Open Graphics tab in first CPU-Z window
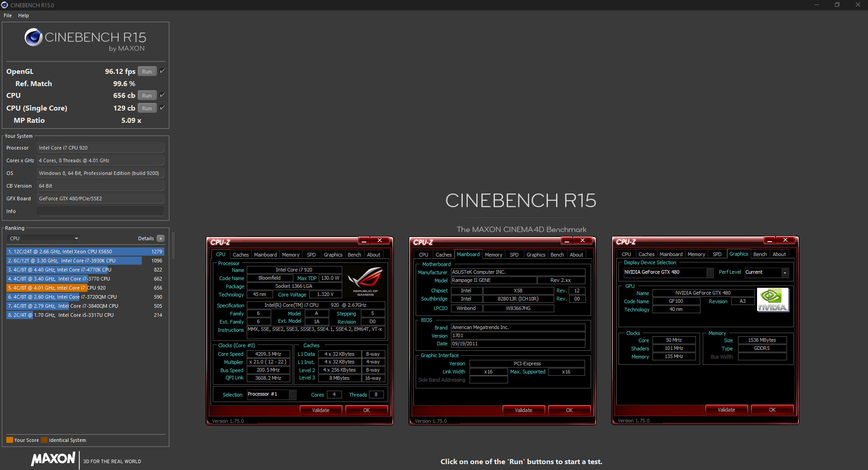Screen dimensions: 868x470 (x=333, y=255)
